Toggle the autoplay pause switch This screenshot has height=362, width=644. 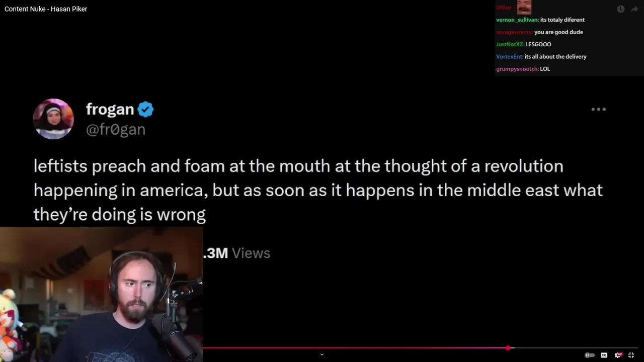pos(589,355)
